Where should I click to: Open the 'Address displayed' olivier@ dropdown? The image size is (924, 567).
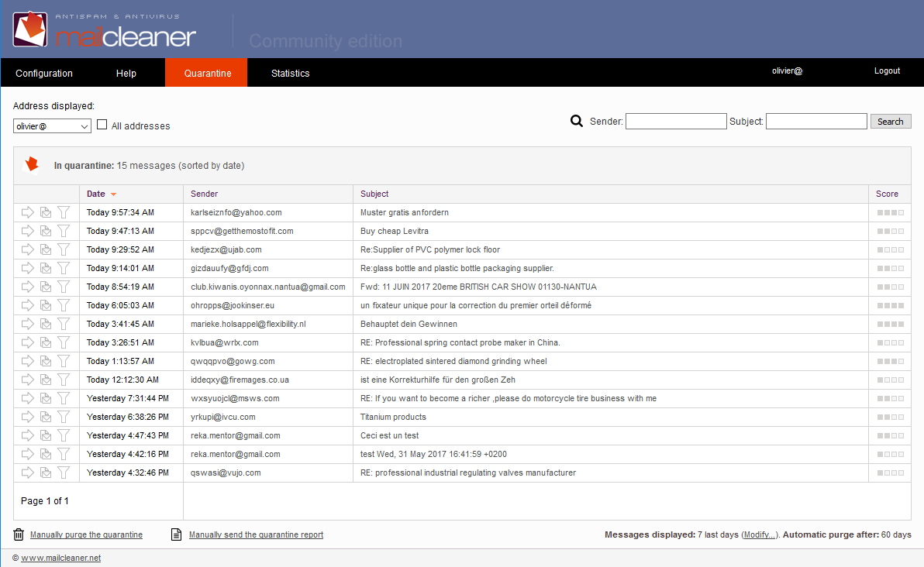pos(51,125)
